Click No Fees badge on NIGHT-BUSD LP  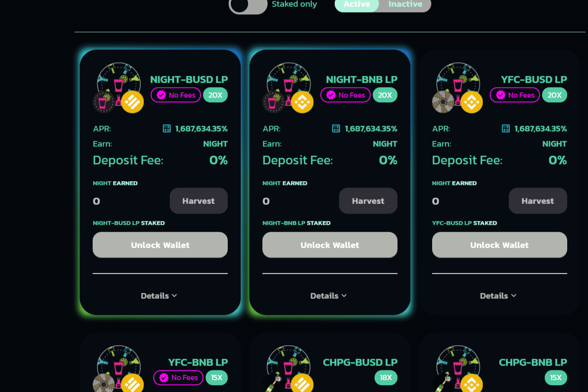click(x=176, y=95)
